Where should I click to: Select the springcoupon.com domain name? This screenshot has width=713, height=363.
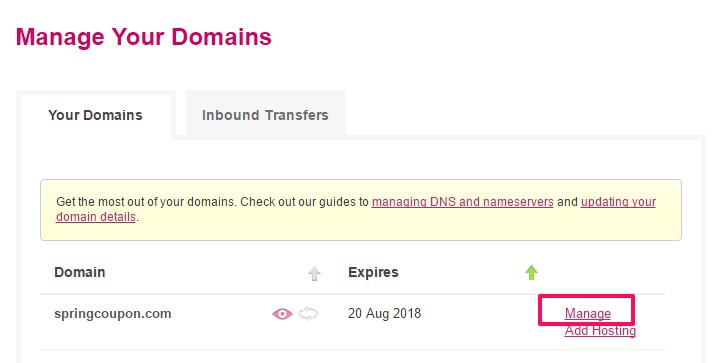click(x=113, y=313)
